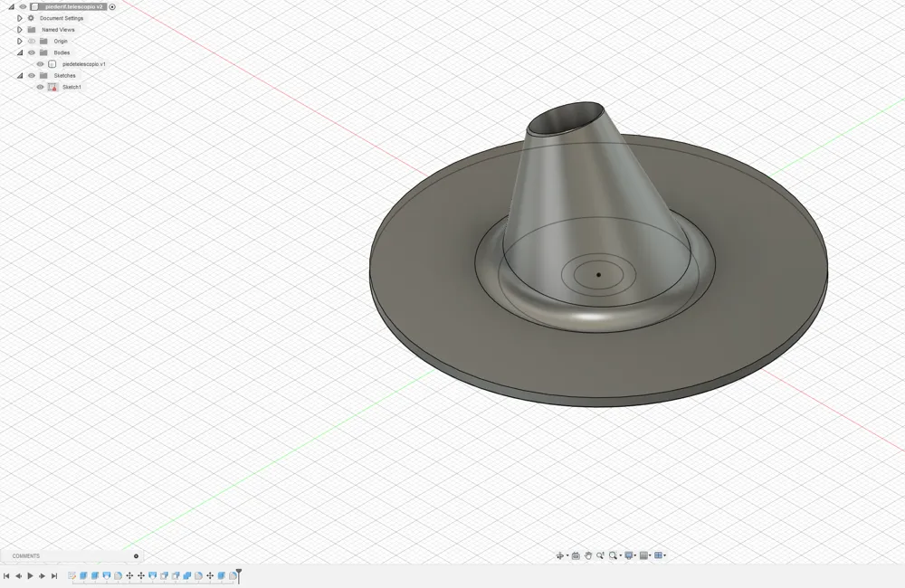Click the Document Settings gear icon
The width and height of the screenshot is (905, 588).
click(31, 18)
